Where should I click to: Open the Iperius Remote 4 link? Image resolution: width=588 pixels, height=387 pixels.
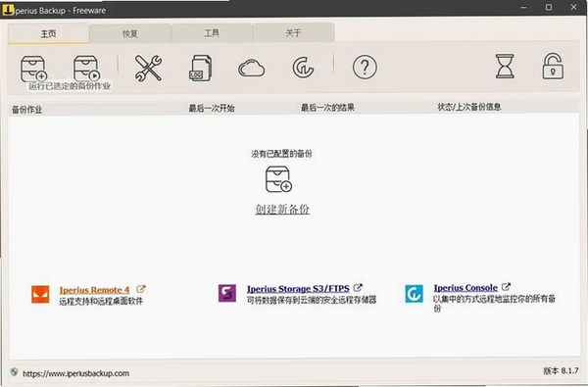click(x=94, y=290)
